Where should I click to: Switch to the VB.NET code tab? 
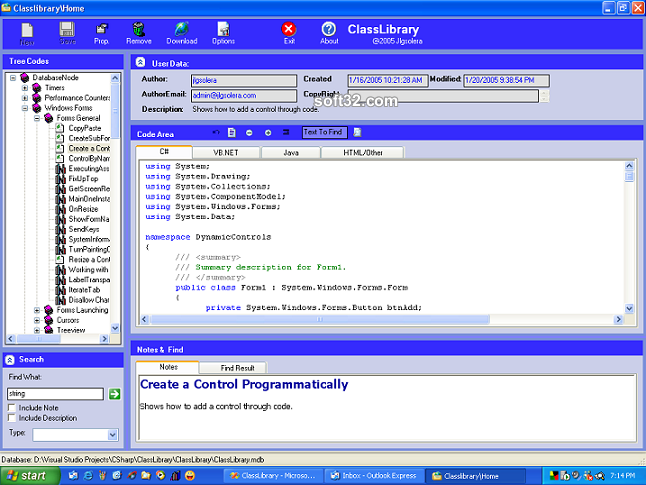click(226, 152)
